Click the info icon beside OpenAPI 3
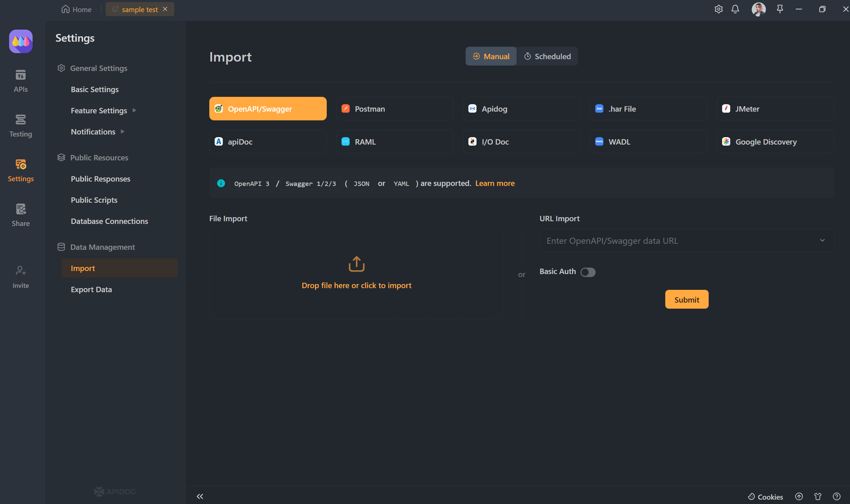 click(221, 183)
